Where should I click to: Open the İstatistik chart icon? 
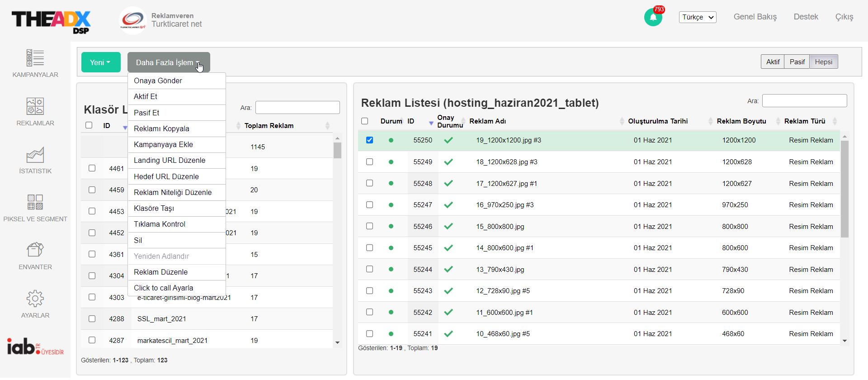(x=35, y=155)
